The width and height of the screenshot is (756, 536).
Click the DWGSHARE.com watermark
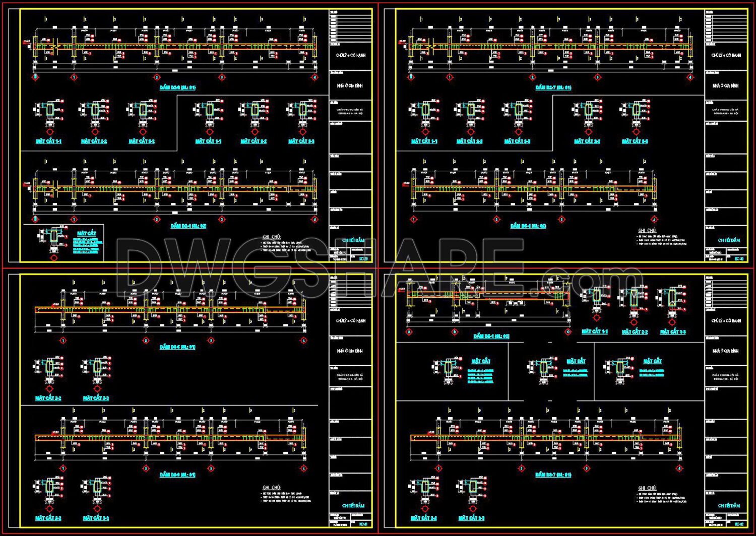[378, 262]
